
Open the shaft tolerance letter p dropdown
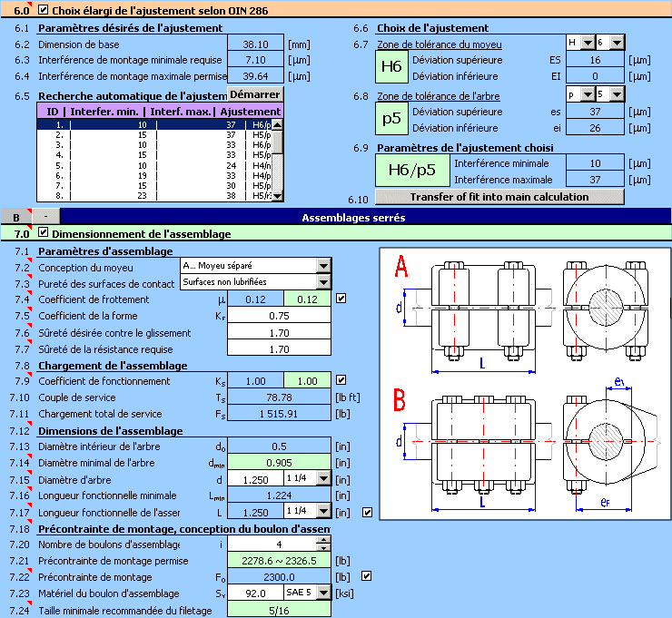point(588,94)
